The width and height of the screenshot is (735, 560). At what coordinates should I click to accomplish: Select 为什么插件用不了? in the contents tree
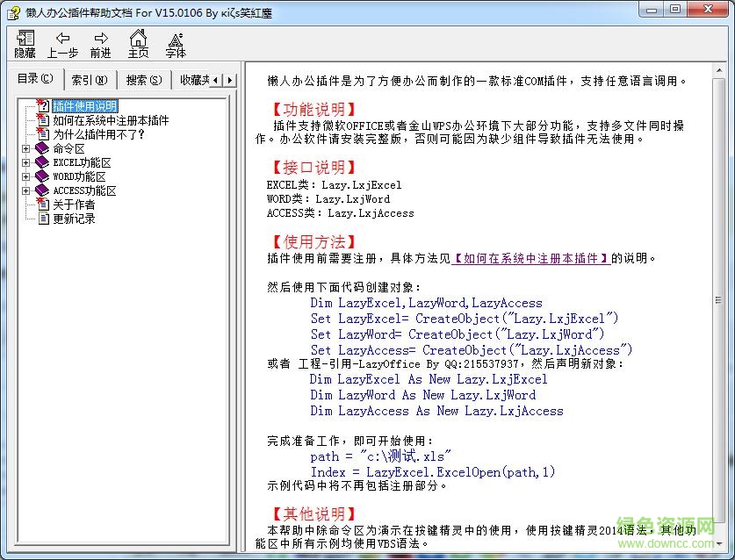point(98,134)
